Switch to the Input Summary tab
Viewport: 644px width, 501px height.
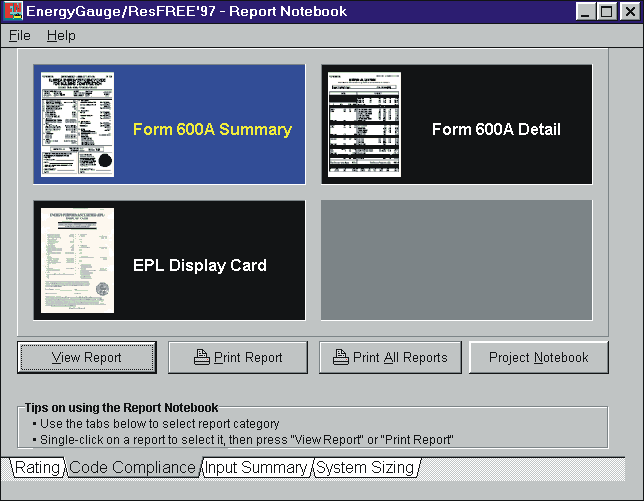pyautogui.click(x=256, y=468)
